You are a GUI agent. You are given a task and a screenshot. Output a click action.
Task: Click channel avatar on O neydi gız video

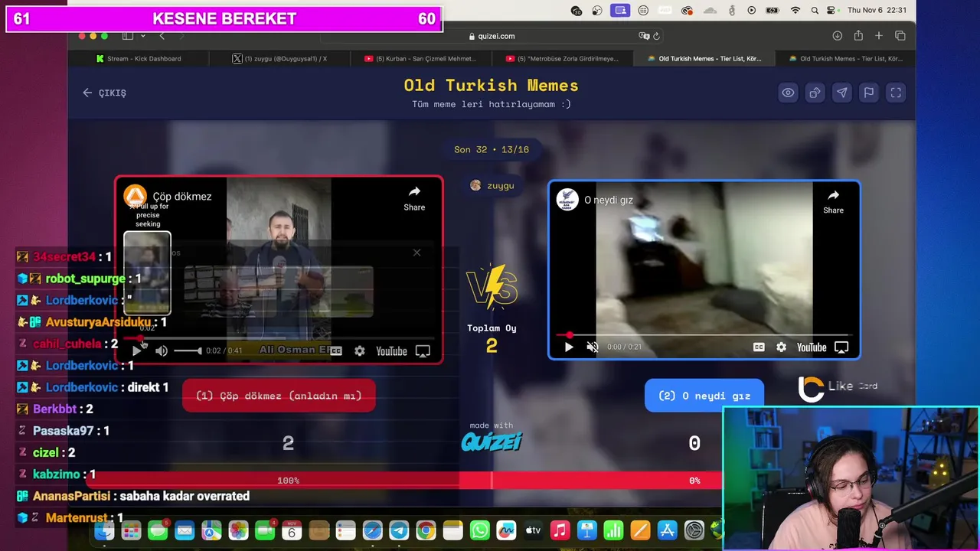click(x=567, y=199)
